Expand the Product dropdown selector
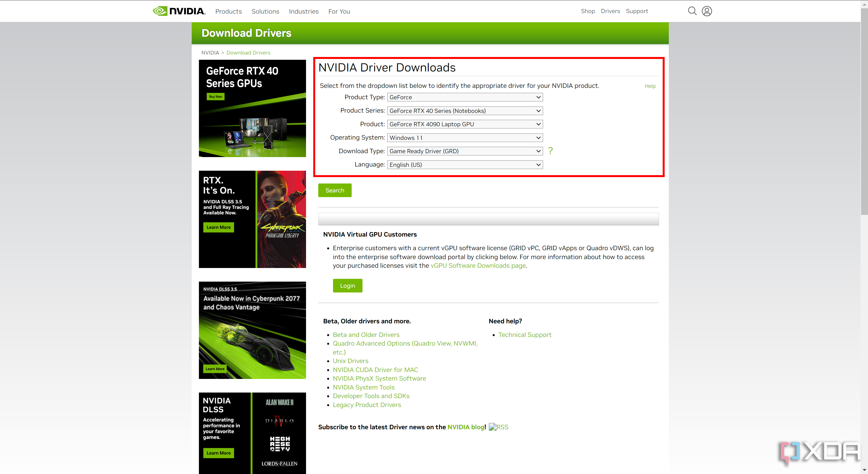The image size is (868, 474). tap(464, 124)
